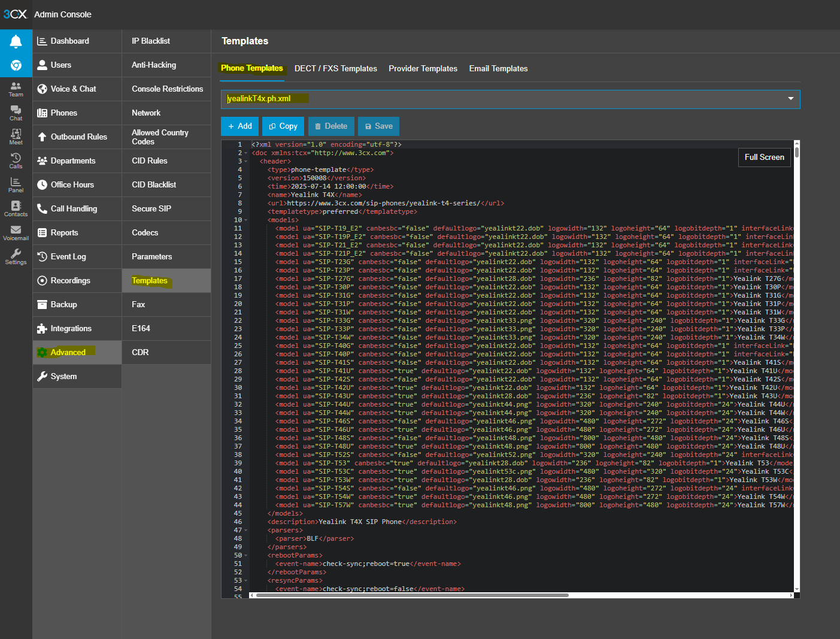Open the Advanced menu section
This screenshot has height=639, width=840.
click(77, 352)
